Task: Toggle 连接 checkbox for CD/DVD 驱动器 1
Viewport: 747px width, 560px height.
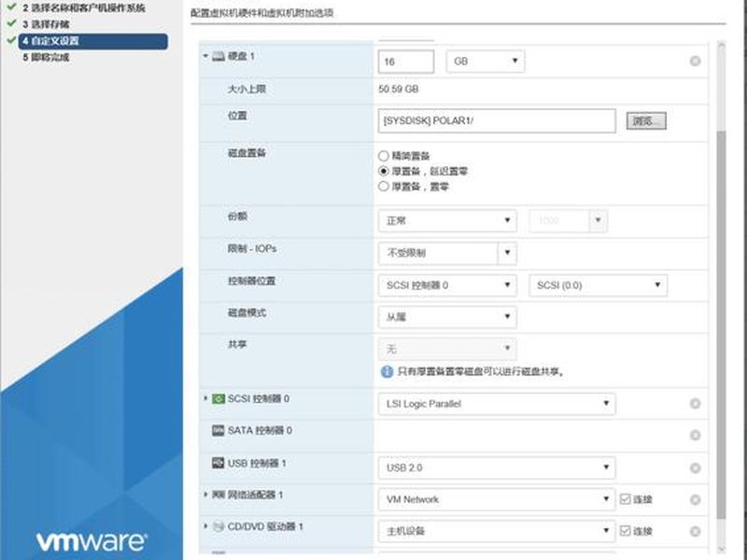Action: pos(625,530)
